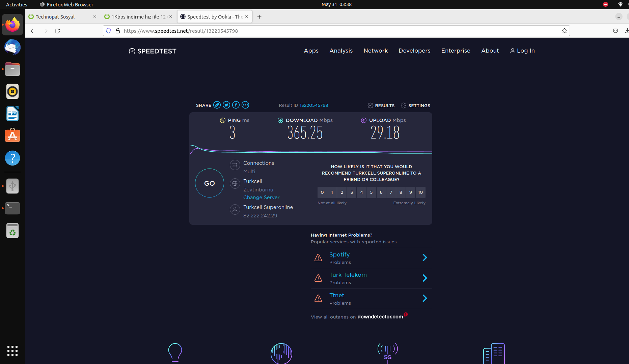Click the Turkcell server globe icon
This screenshot has height=364, width=629.
(x=235, y=183)
